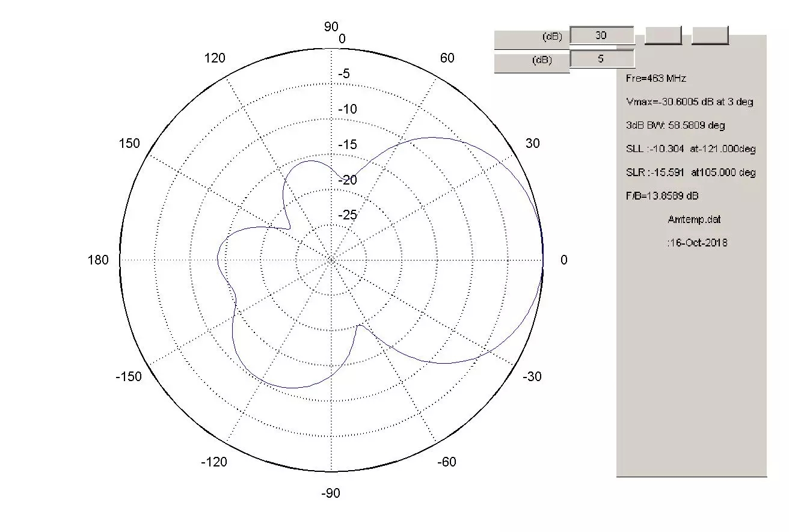Select the 3dB BW beamwidth readout
Screen dimensions: 789x532
[675, 125]
